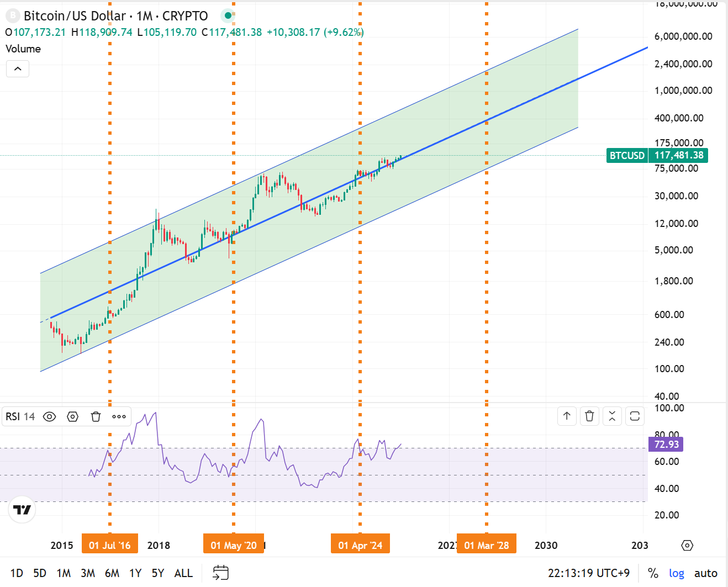Click the 20.00 RSI scale label
This screenshot has height=587, width=728.
pos(667,515)
